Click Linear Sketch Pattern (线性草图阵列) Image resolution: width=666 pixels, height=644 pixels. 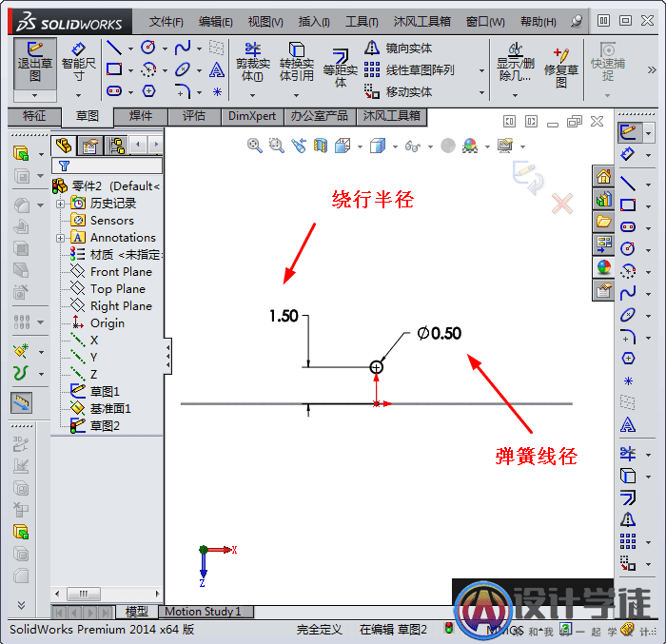[x=409, y=69]
